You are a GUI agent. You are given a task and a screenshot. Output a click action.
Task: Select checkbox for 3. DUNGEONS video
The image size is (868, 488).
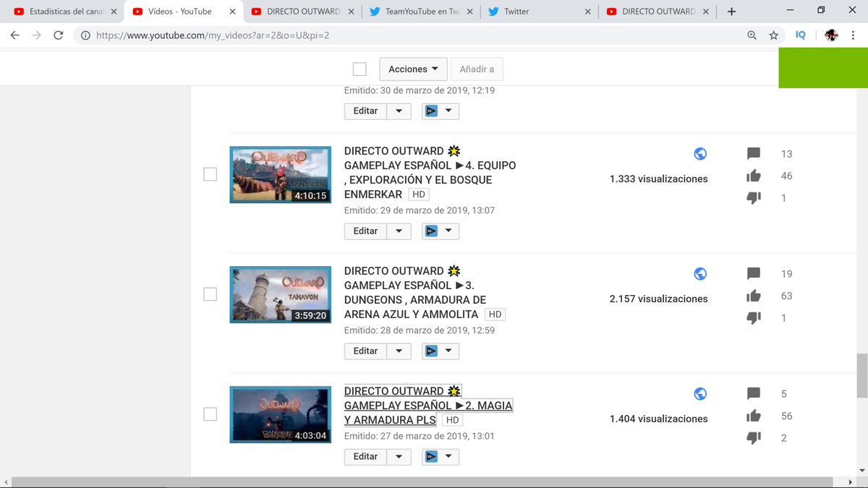pyautogui.click(x=210, y=294)
